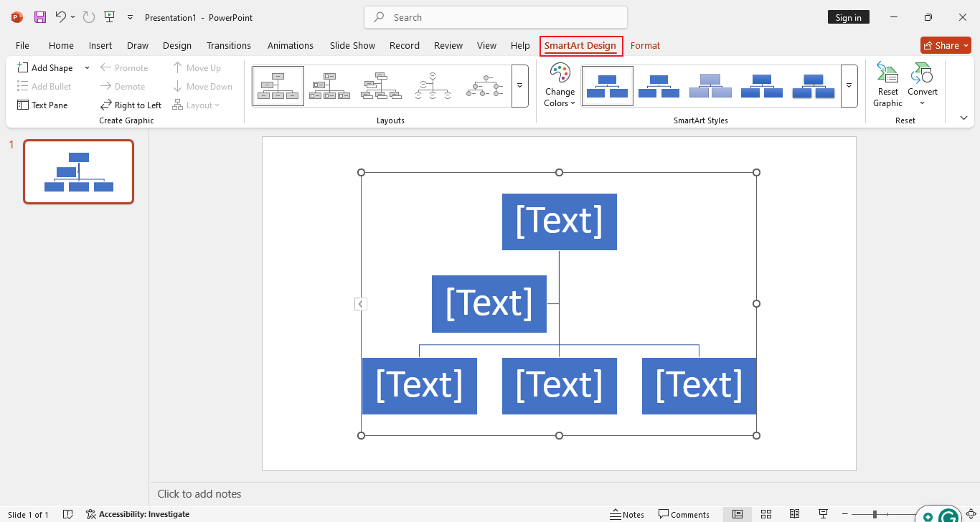Toggle the Notes pane

pos(627,514)
